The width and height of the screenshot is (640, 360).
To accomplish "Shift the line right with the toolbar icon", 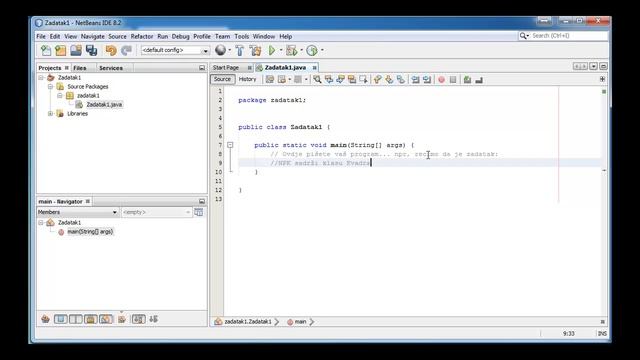I will [x=427, y=80].
